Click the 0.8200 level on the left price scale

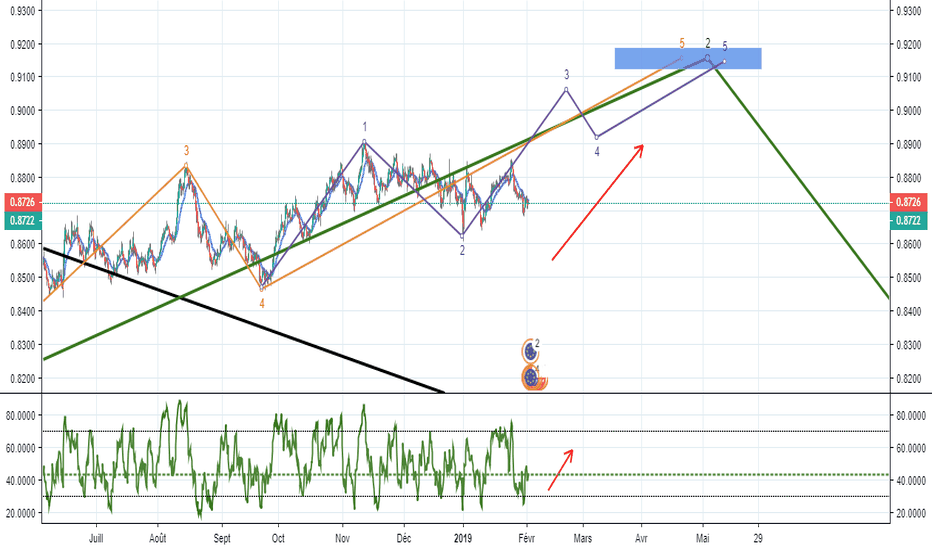click(23, 378)
